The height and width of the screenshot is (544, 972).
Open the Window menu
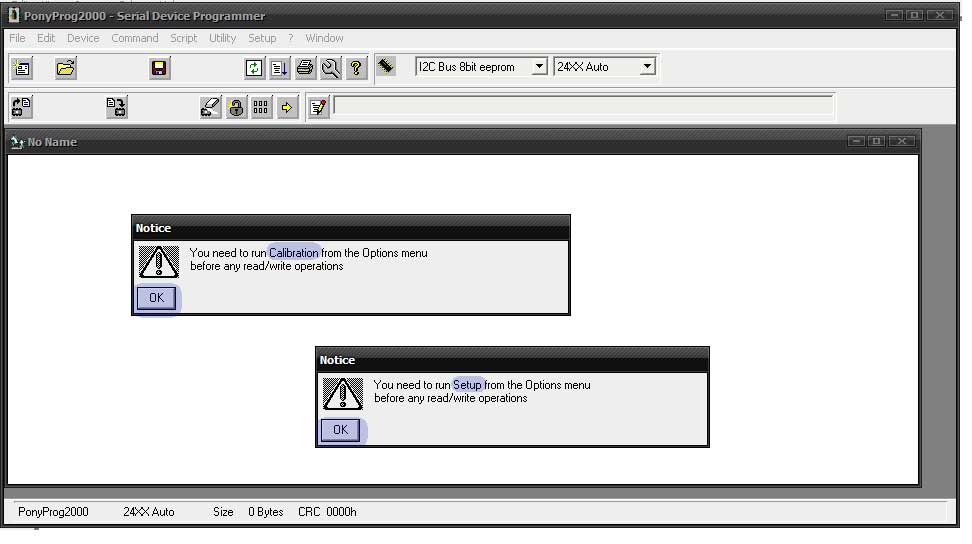click(324, 38)
